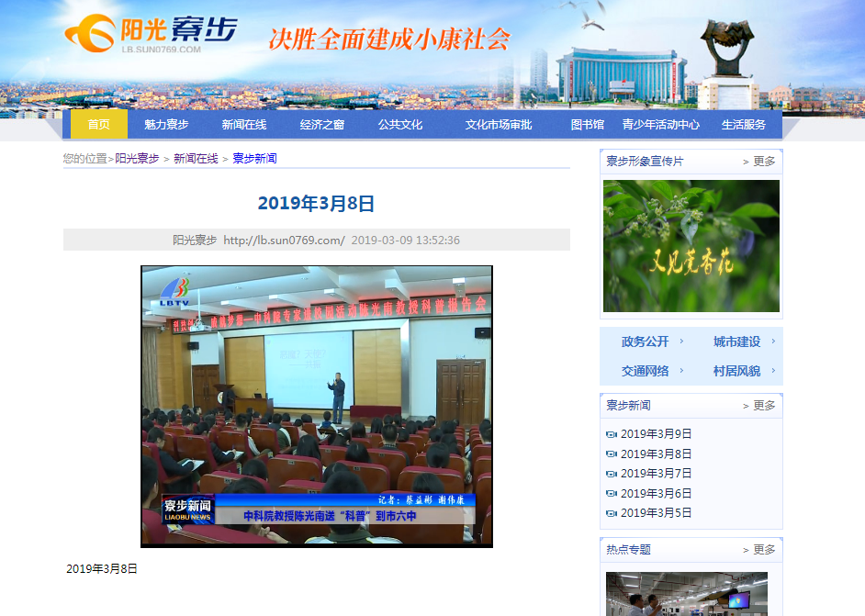Click the arrow next to 政务公开
865x616 pixels.
(x=681, y=342)
